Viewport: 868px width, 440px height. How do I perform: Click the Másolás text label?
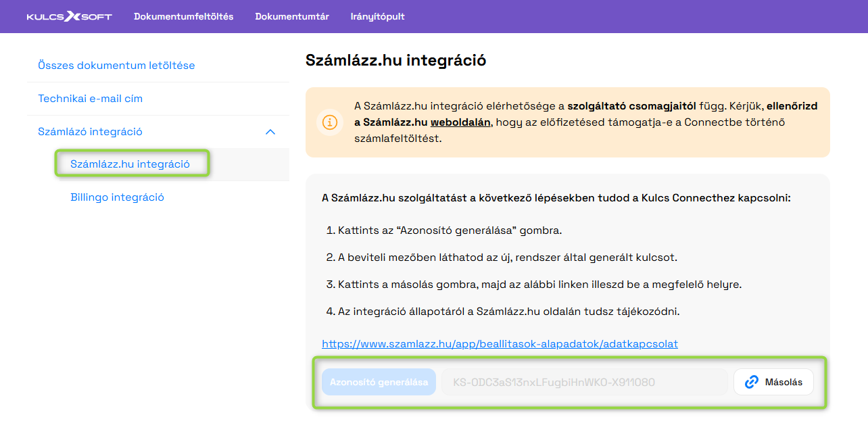pos(783,382)
